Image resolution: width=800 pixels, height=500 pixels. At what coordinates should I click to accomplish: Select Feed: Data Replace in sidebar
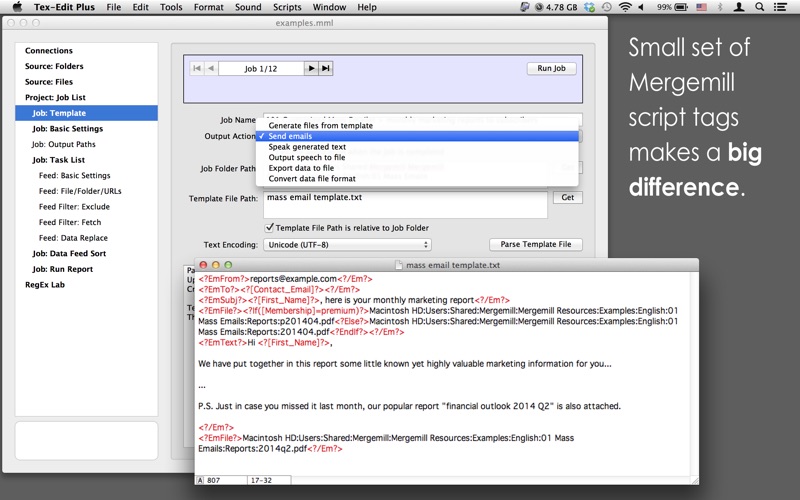[x=73, y=238]
